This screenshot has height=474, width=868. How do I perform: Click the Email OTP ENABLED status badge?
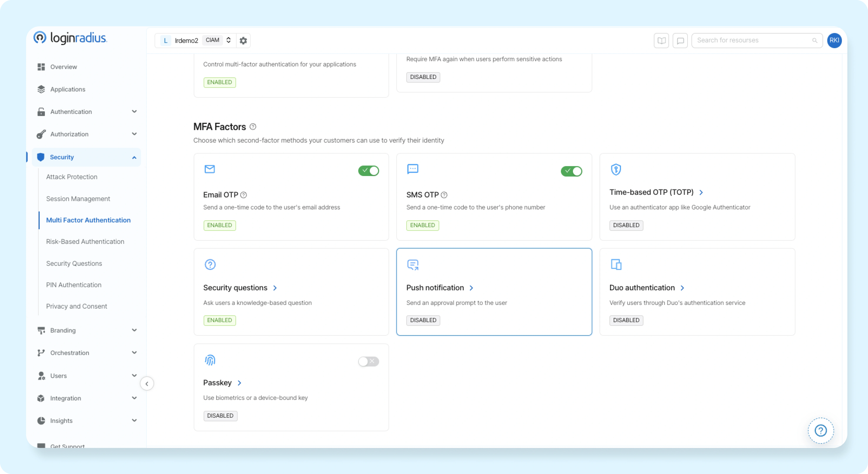220,225
